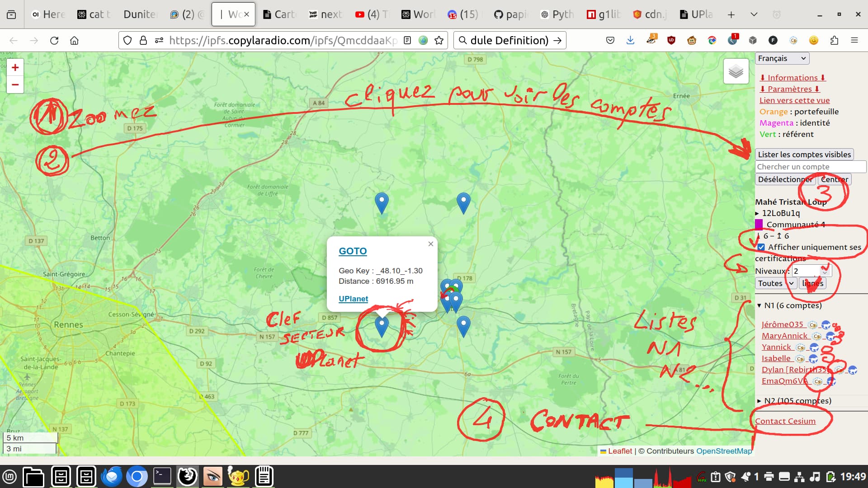Click the map marker below the popup

pos(382,327)
